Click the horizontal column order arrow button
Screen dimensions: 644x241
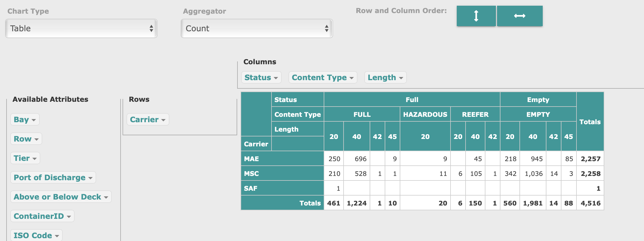tap(519, 16)
